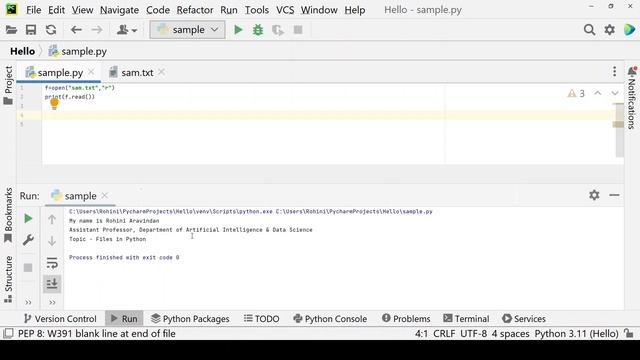This screenshot has width=640, height=360.
Task: Open IDE settings gear in toolbar
Action: coord(609,29)
